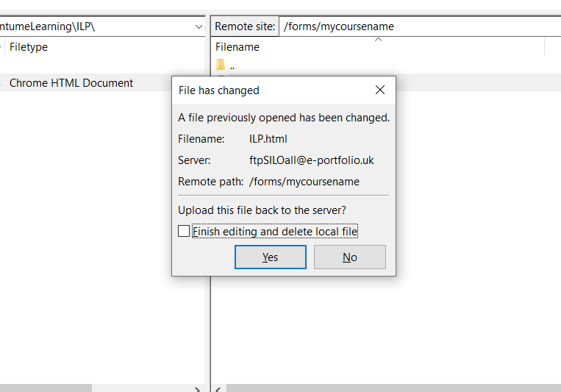
Task: Close the File has changed dialog
Action: [380, 90]
